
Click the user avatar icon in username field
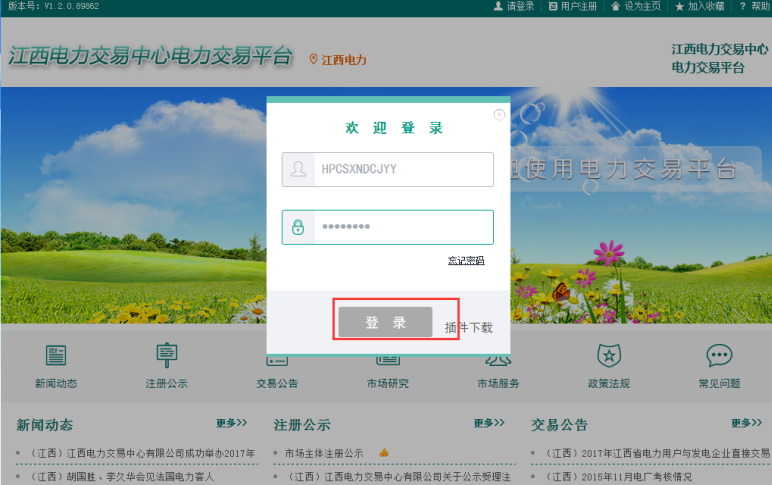click(298, 170)
